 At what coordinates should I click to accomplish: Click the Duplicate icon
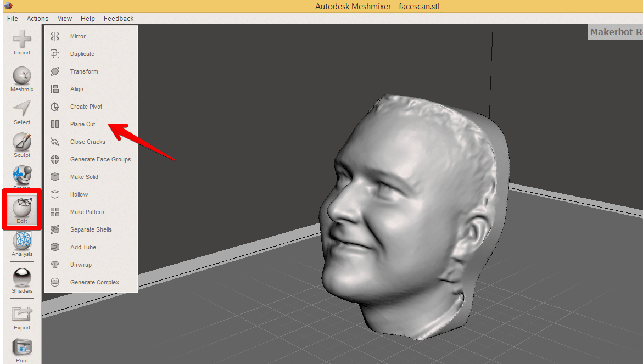coord(55,54)
